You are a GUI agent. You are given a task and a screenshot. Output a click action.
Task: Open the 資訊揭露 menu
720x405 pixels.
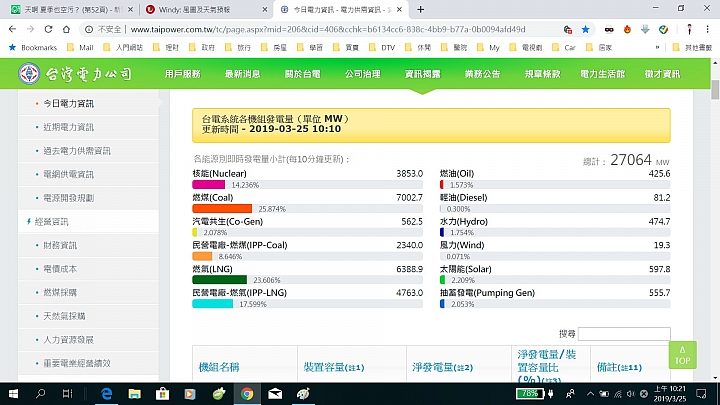coord(422,74)
